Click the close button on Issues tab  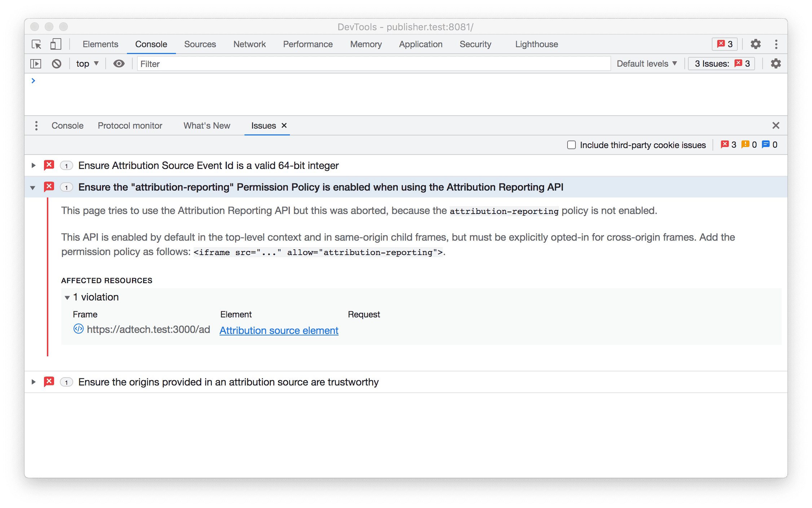tap(284, 125)
